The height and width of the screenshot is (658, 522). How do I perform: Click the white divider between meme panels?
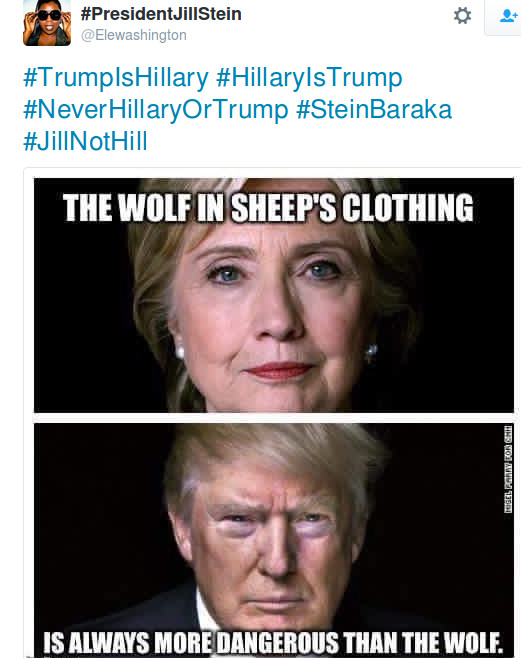274,418
